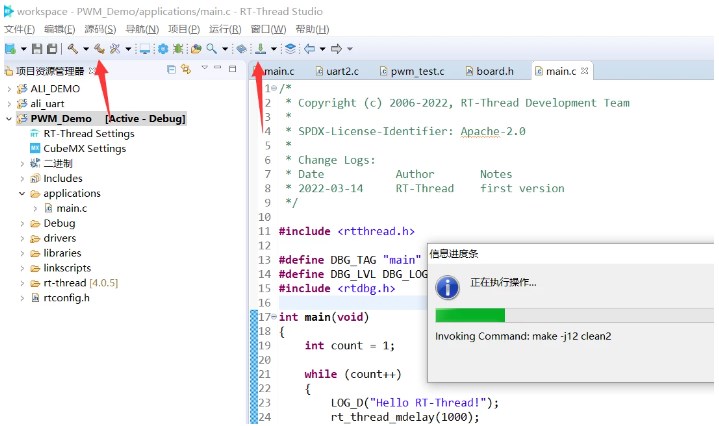Fold the header comment at line 1

(x=274, y=88)
